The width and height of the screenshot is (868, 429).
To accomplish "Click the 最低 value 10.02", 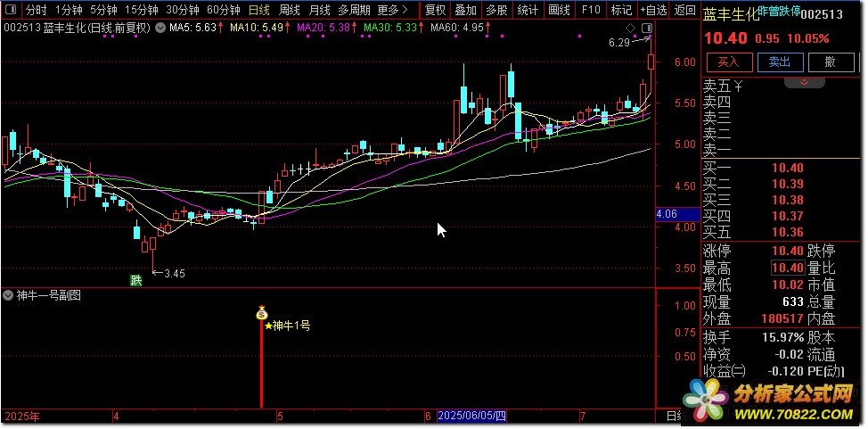I will point(788,285).
